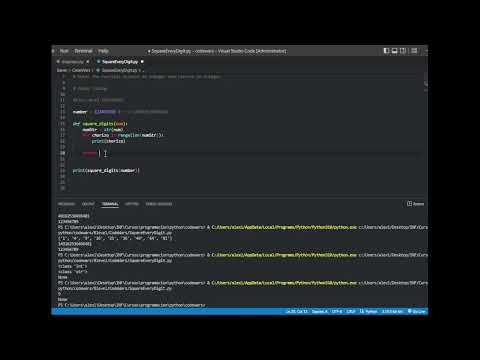This screenshot has width=480, height=360.
Task: Click the Python terminal label in panel
Action: pyautogui.click(x=416, y=204)
